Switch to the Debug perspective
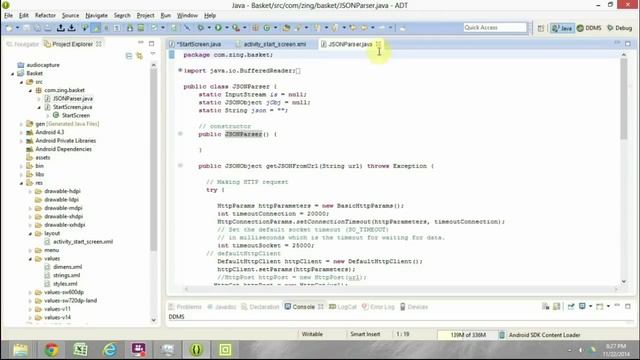Image resolution: width=640 pixels, height=360 pixels. pyautogui.click(x=620, y=28)
